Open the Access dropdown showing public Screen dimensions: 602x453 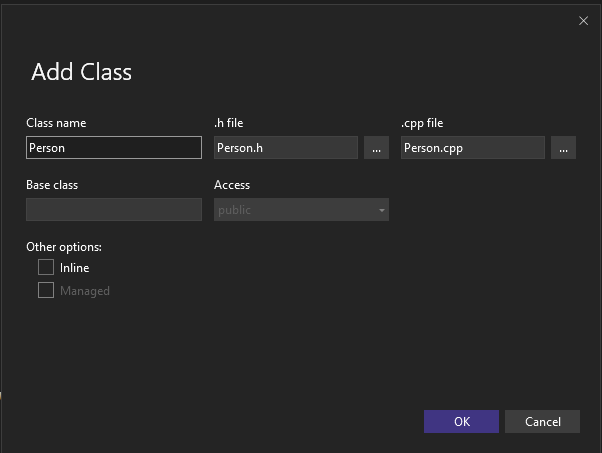[300, 210]
